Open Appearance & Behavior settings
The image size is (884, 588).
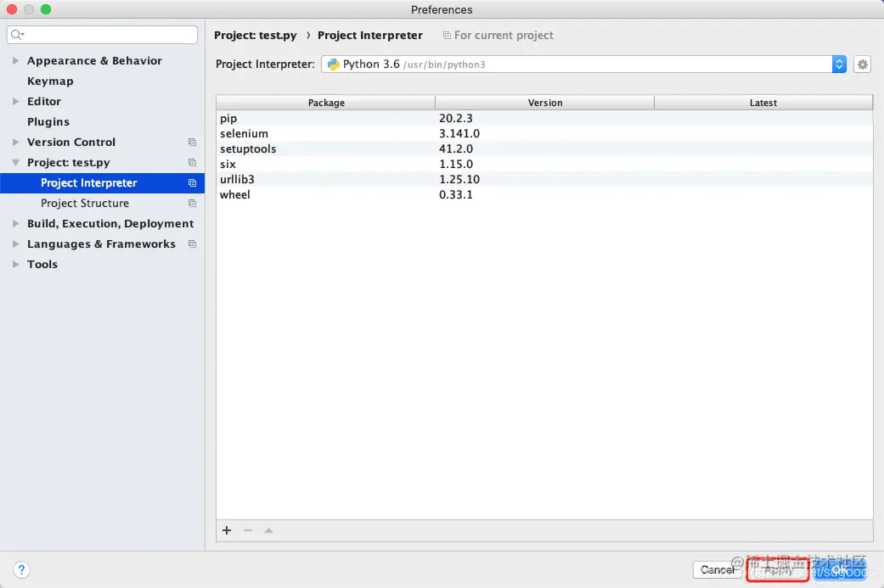click(95, 61)
